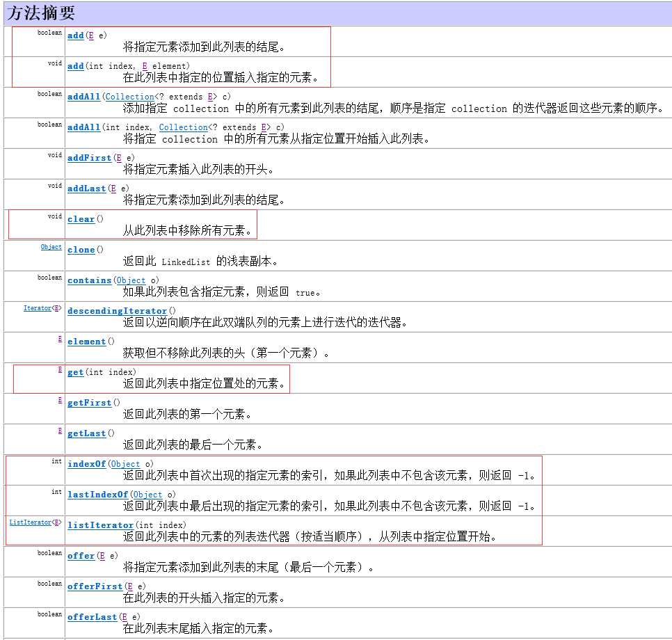Click the description 返回此列表的第一个元素。

pos(187,415)
